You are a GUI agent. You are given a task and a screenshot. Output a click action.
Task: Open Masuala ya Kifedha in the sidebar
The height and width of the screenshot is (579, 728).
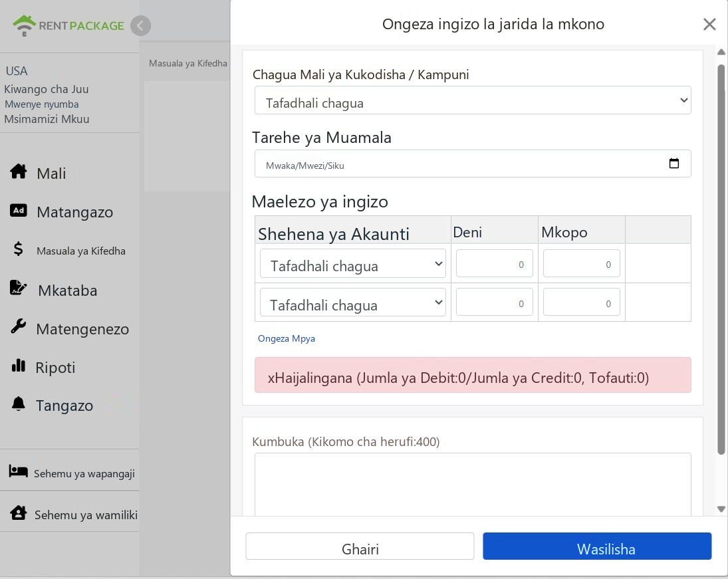81,251
